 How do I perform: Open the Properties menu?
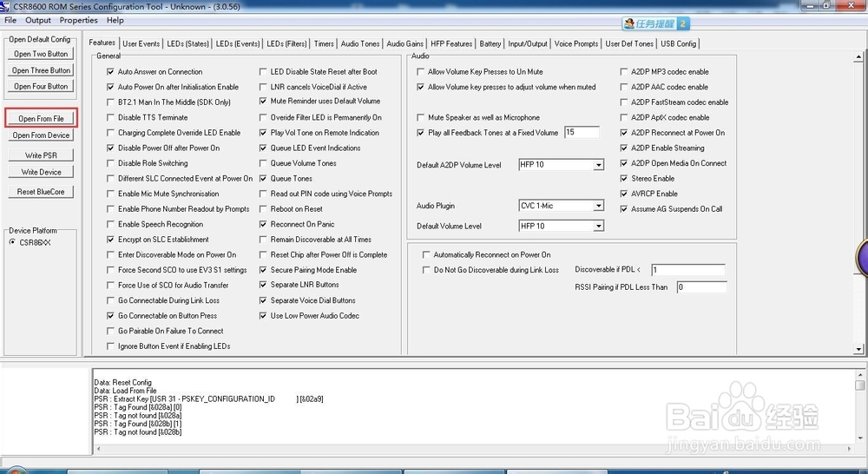click(79, 21)
